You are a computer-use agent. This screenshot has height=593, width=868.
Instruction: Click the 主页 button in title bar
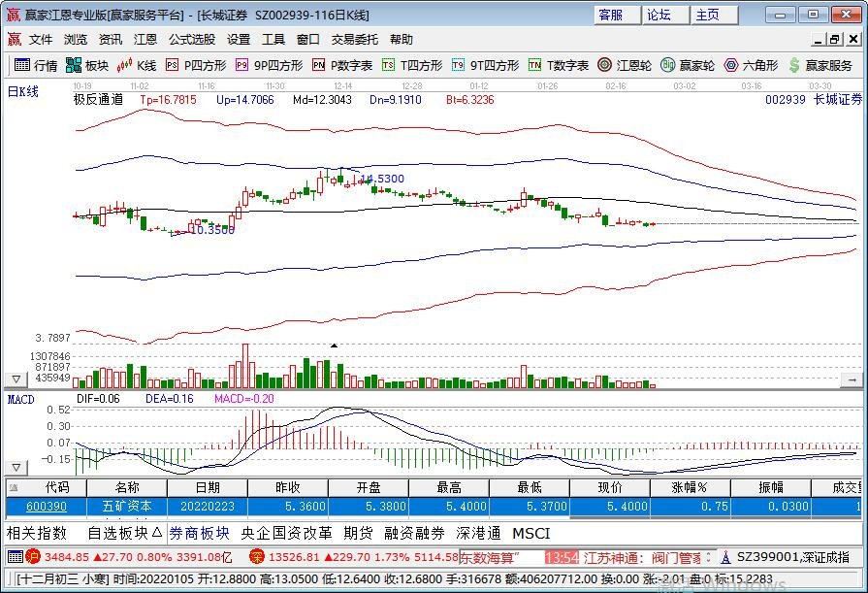(714, 15)
